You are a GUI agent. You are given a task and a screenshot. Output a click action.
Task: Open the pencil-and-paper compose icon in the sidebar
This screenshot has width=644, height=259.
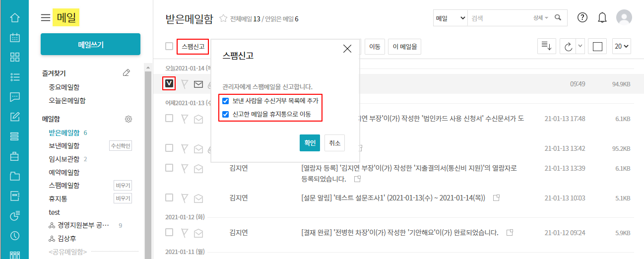coord(15,117)
